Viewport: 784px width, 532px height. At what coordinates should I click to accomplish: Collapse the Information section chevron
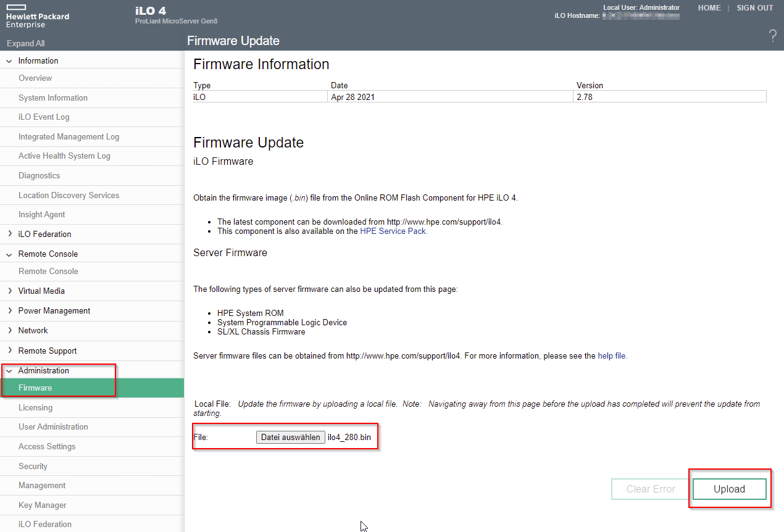tap(9, 61)
